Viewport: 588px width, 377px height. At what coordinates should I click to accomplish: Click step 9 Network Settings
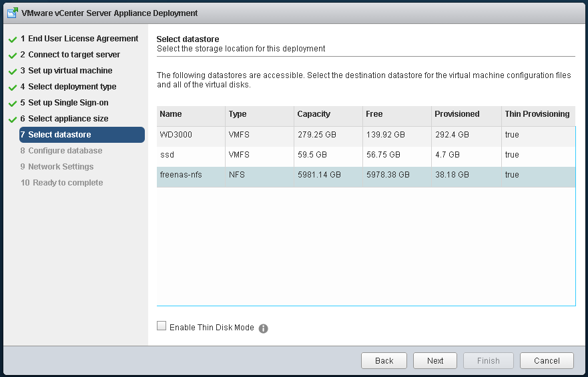click(57, 167)
